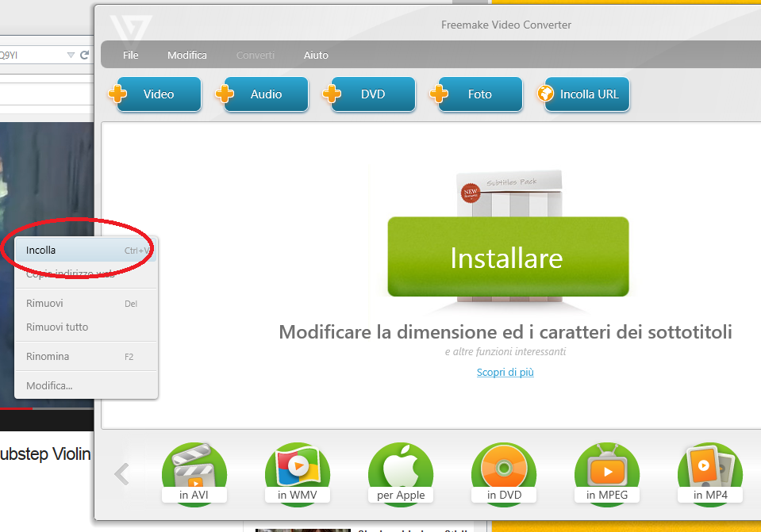Screen dimensions: 761x532
Task: Click the green Installare button
Action: [508, 257]
